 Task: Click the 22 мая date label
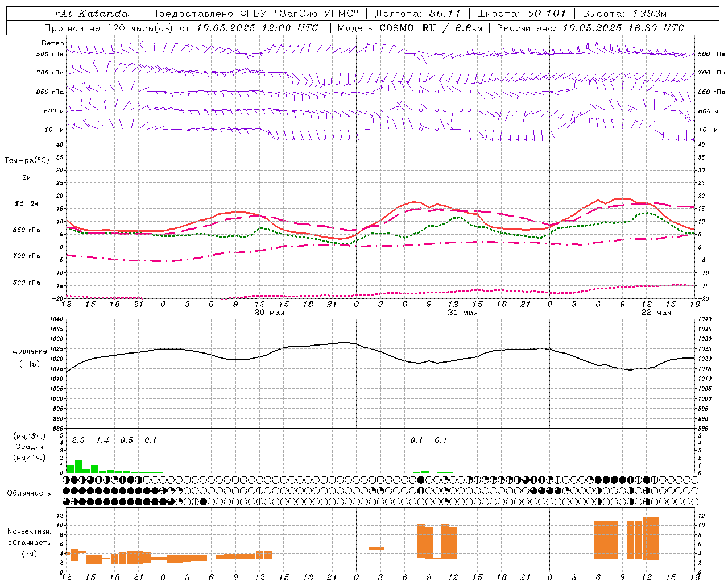point(656,312)
